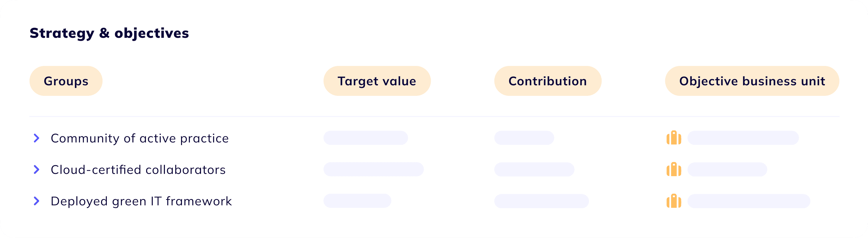
Task: Click business unit placeholder for Deployed green IT framework
Action: [x=748, y=201]
